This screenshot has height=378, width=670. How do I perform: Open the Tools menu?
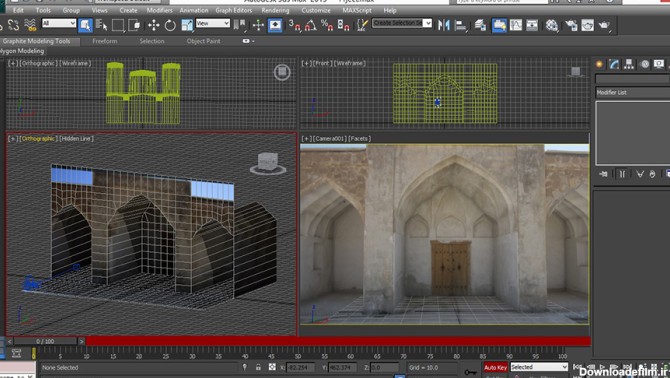pos(43,10)
